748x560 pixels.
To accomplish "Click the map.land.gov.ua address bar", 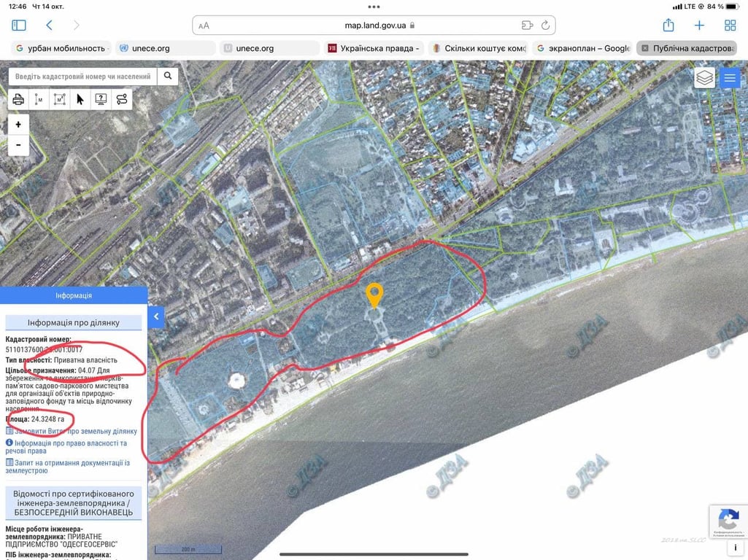I will click(374, 26).
